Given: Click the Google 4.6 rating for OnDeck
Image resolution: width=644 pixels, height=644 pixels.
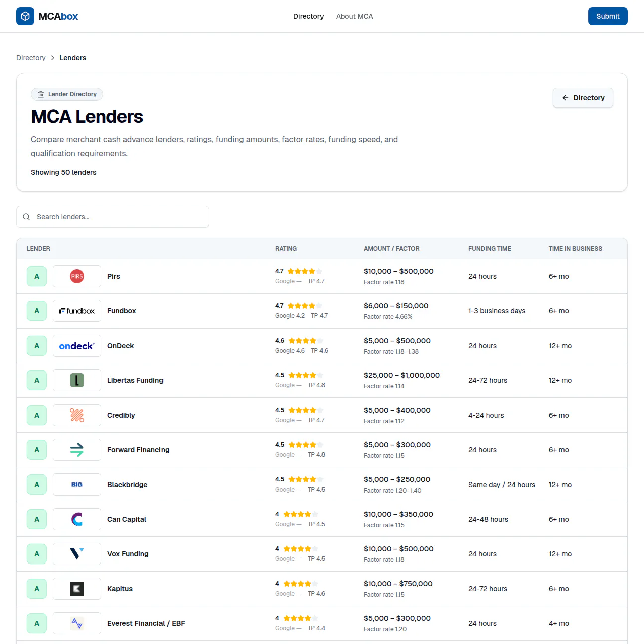Looking at the screenshot, I should tap(290, 351).
